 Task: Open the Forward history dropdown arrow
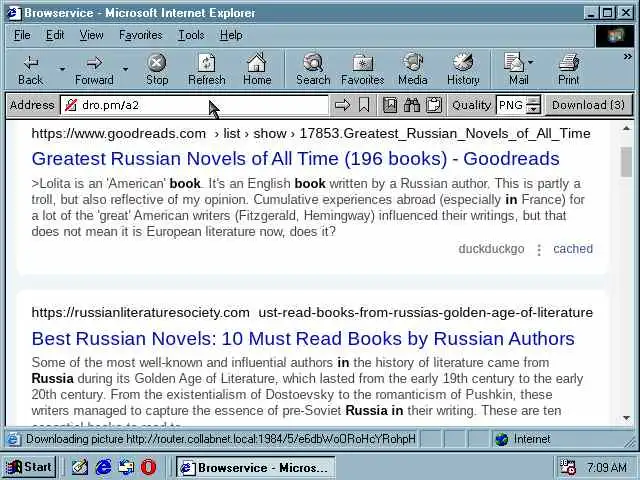pos(125,69)
